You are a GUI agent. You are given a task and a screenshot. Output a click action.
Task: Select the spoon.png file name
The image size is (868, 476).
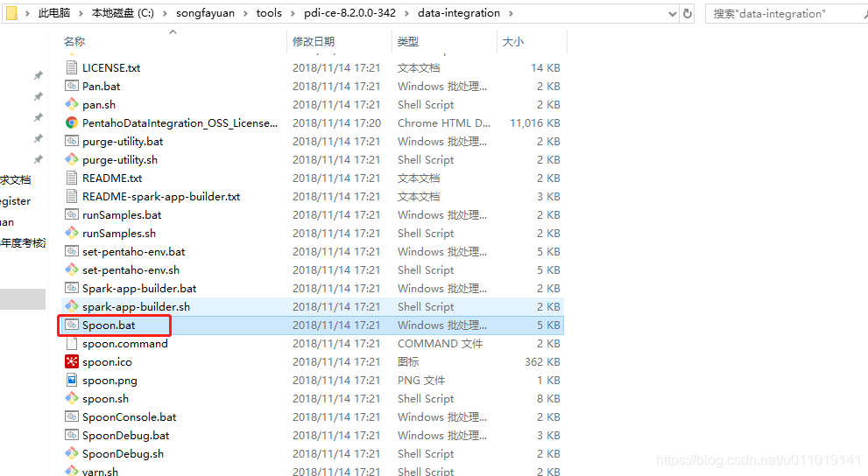pyautogui.click(x=109, y=381)
